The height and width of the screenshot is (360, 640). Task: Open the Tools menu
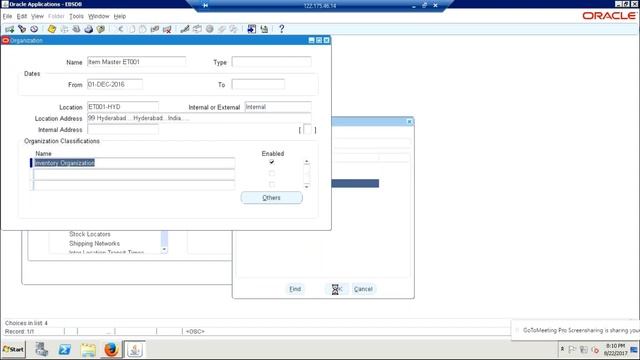pyautogui.click(x=76, y=16)
